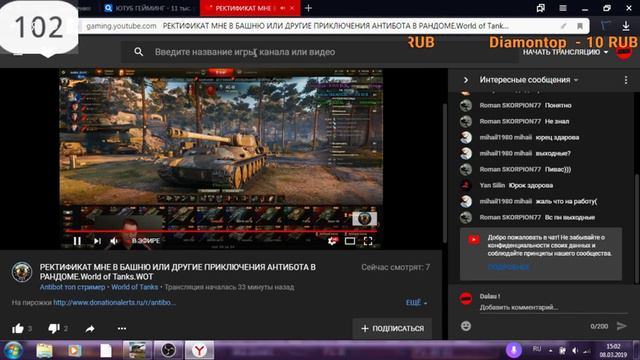The width and height of the screenshot is (640, 360).
Task: Open World of Tanks game link
Action: pos(134,287)
